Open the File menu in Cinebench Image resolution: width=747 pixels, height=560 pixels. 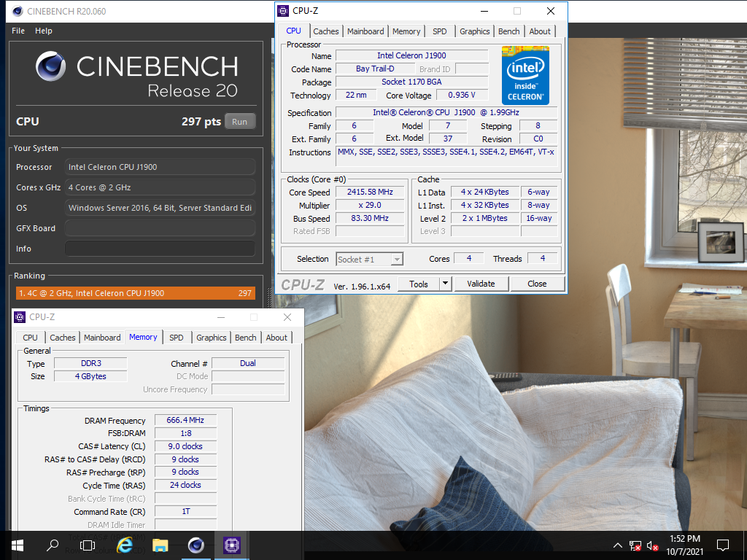(18, 31)
